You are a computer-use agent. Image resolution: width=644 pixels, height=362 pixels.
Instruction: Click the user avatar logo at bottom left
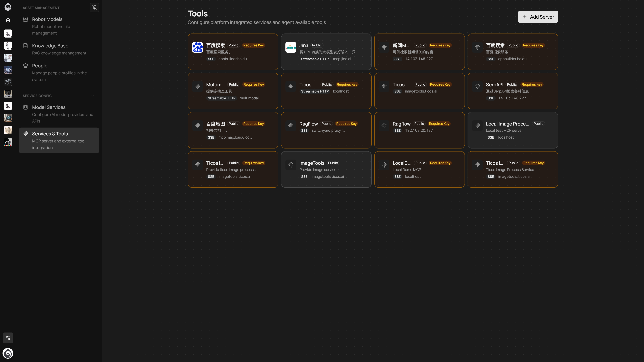pos(8,353)
